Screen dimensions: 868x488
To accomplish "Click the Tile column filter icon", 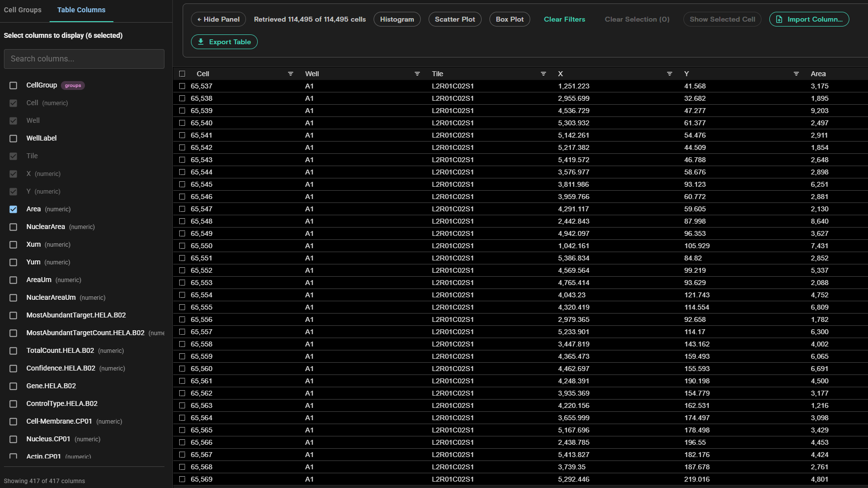I will pyautogui.click(x=543, y=74).
